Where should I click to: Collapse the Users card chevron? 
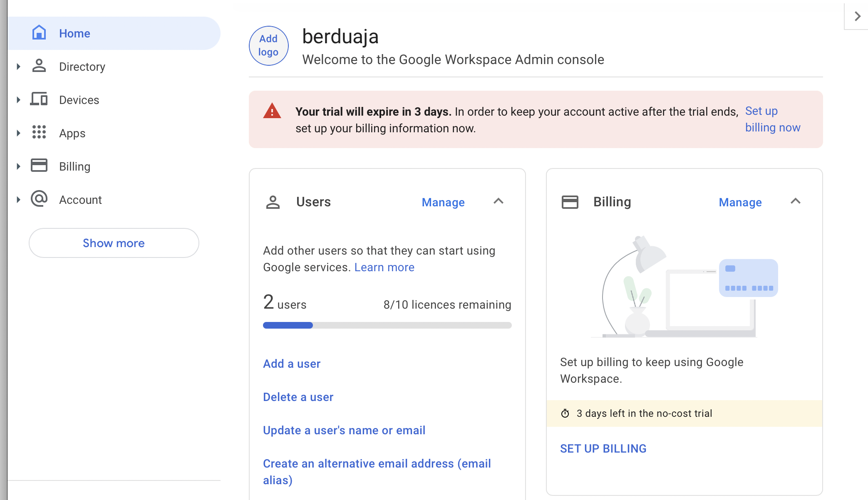[x=498, y=201]
